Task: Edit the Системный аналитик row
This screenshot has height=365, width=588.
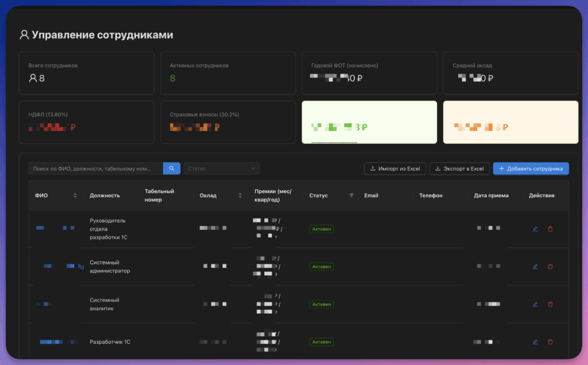Action: 535,304
